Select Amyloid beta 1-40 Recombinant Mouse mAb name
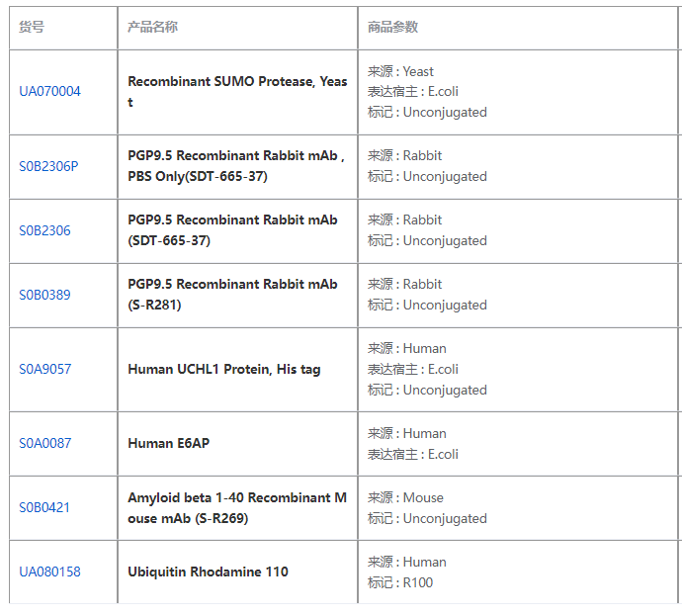This screenshot has width=682, height=616. click(236, 507)
